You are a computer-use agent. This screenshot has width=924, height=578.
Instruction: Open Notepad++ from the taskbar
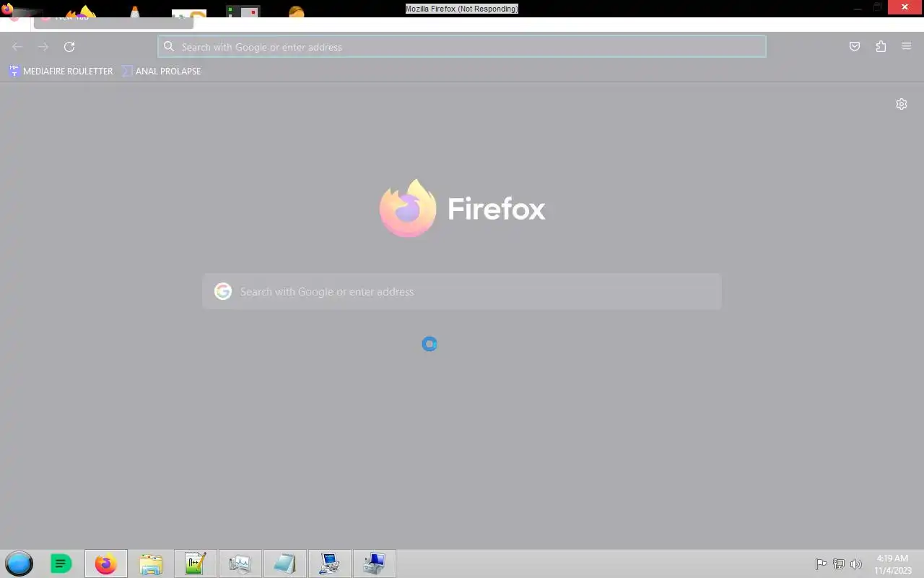coord(196,564)
